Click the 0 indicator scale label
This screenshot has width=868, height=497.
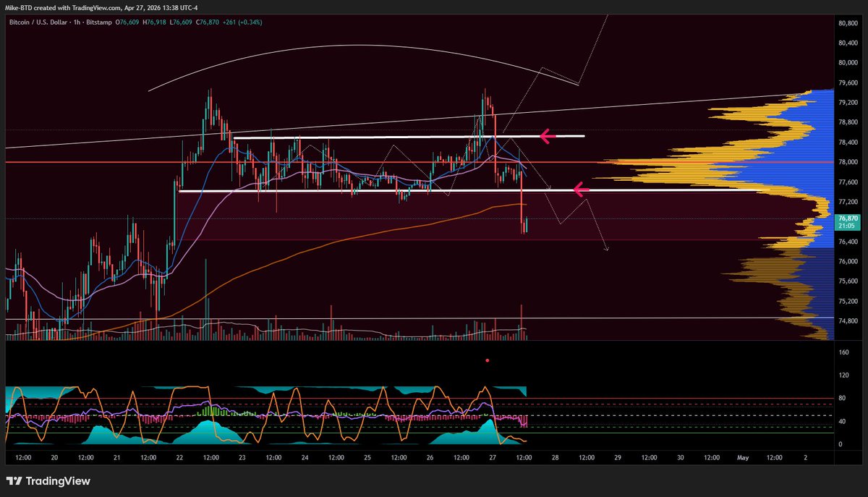point(840,444)
